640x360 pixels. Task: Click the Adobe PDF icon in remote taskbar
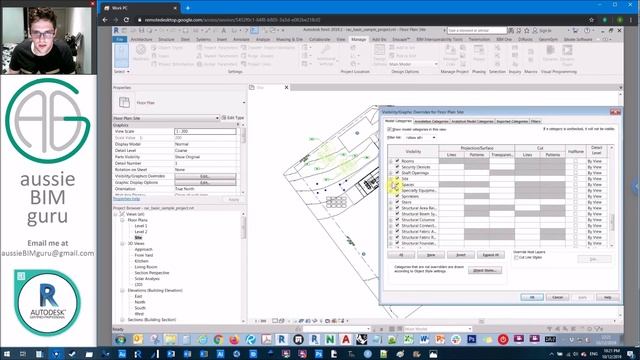266,339
